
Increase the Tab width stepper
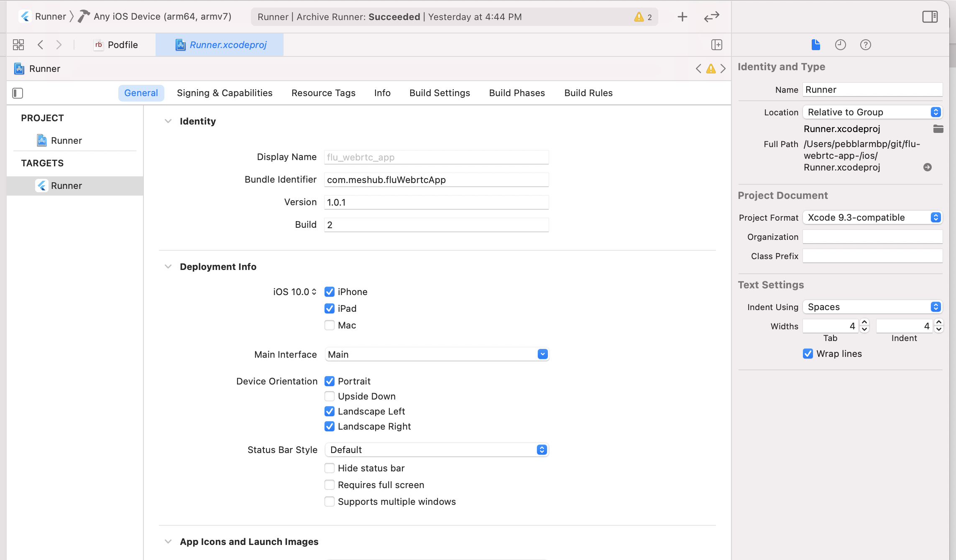click(864, 323)
